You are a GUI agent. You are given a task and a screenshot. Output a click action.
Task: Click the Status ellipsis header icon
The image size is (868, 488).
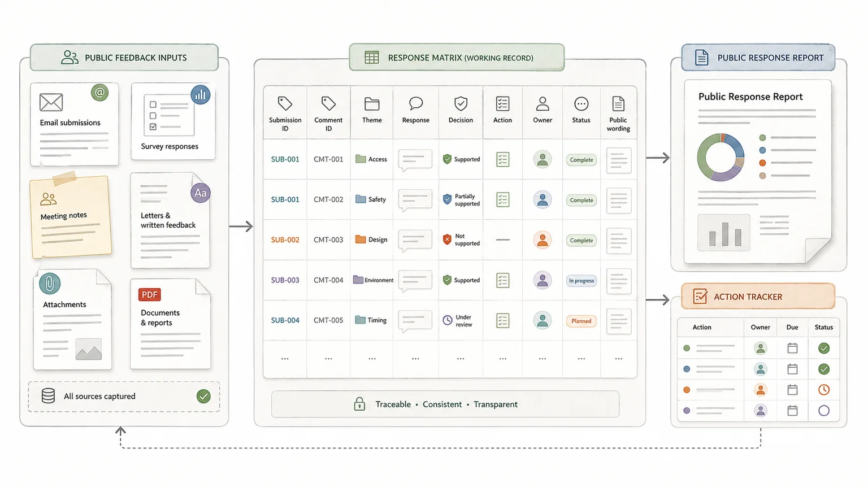coord(581,104)
